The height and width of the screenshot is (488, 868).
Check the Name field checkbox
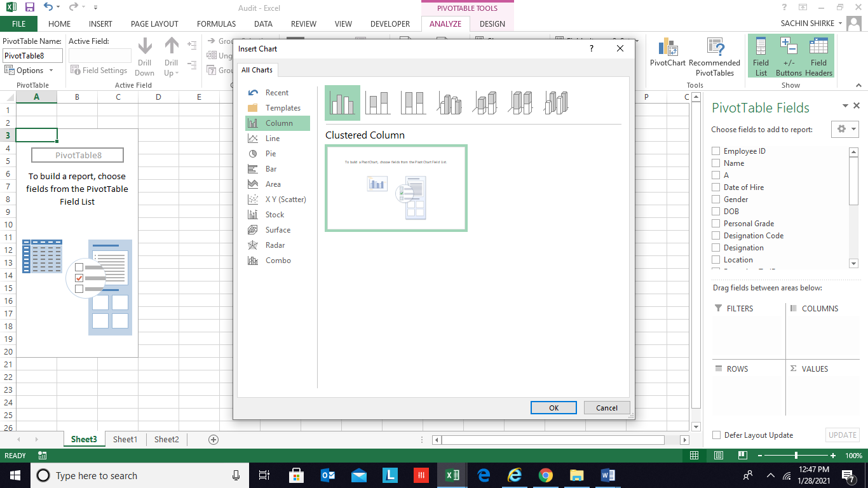(x=716, y=163)
